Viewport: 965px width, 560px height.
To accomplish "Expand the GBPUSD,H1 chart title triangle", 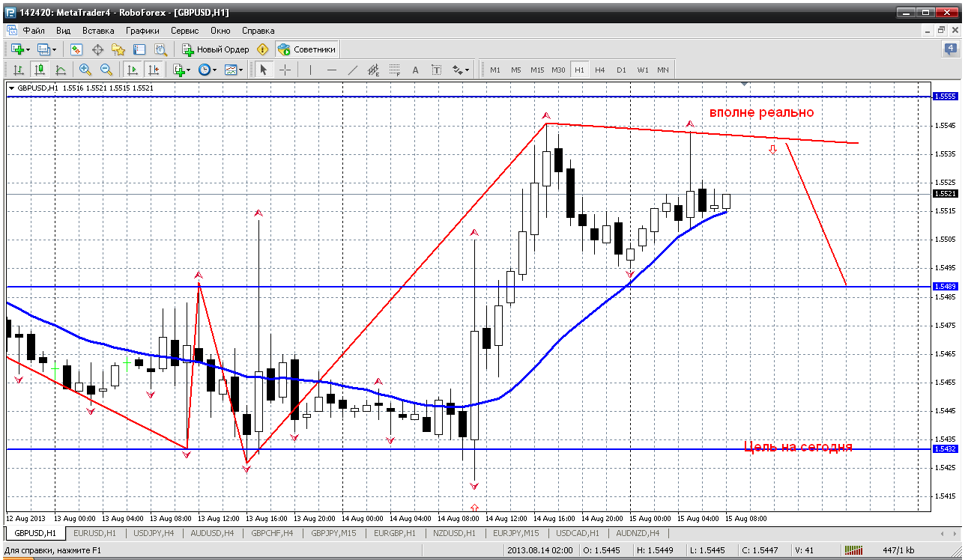I will pos(11,88).
